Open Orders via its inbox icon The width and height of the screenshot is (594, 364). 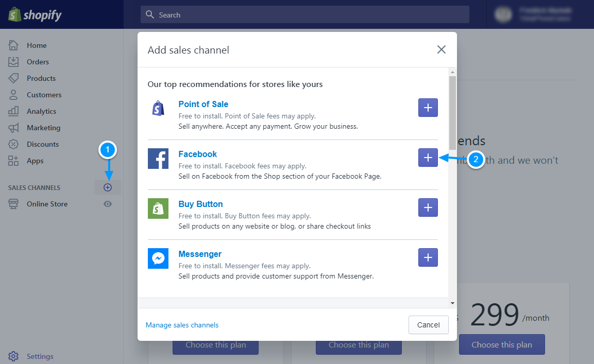13,62
